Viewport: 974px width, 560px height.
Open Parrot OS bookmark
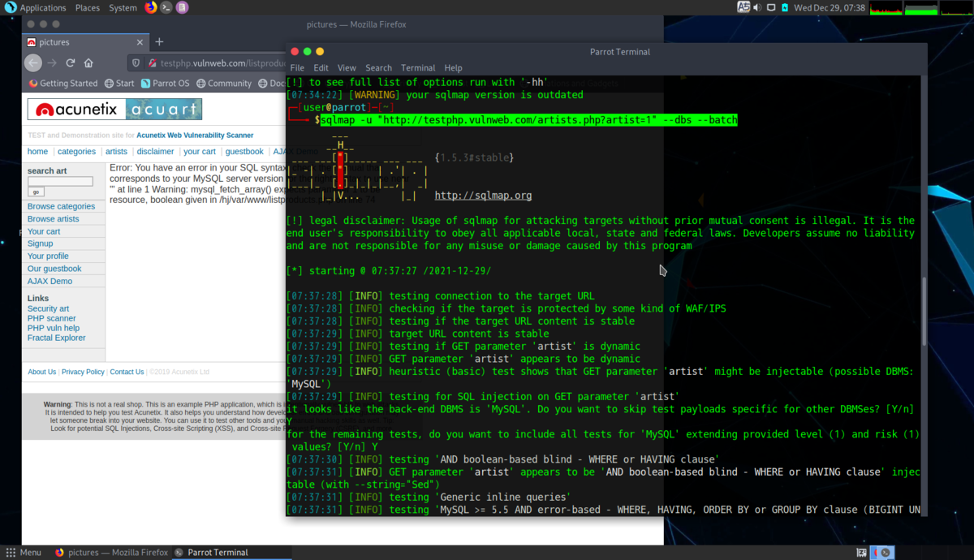pos(165,83)
